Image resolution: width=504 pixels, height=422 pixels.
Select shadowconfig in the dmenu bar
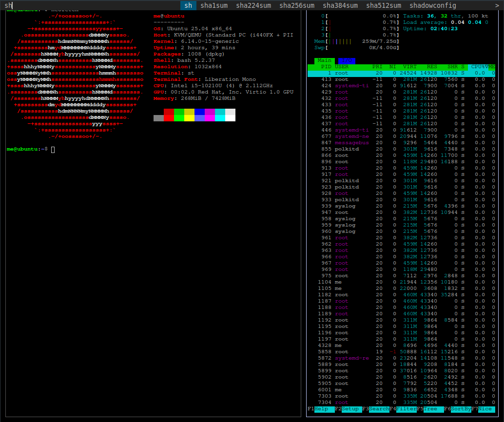click(x=433, y=5)
